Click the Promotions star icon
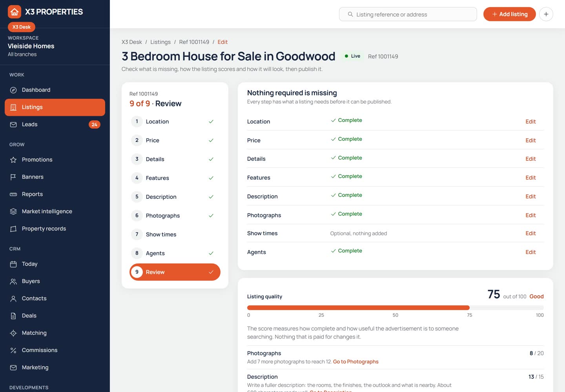The image size is (565, 392). (13, 160)
